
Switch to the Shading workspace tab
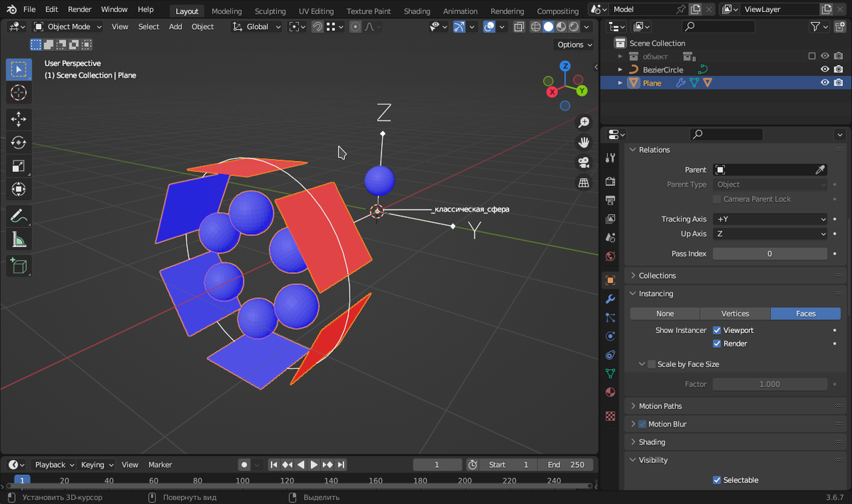coord(417,11)
